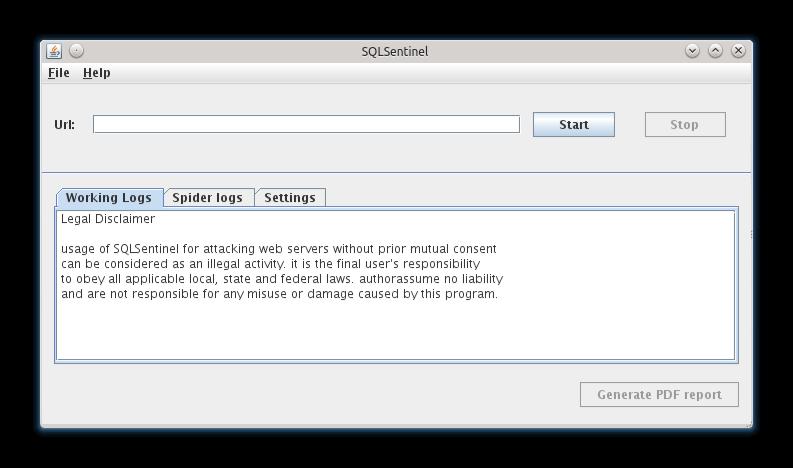This screenshot has width=793, height=468.
Task: Open the Java window menu icon
Action: 54,51
